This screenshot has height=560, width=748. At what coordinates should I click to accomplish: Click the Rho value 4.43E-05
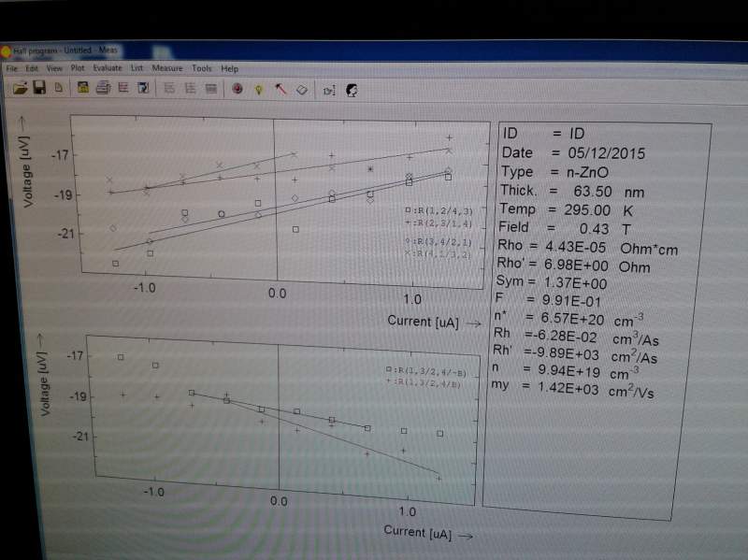[575, 247]
